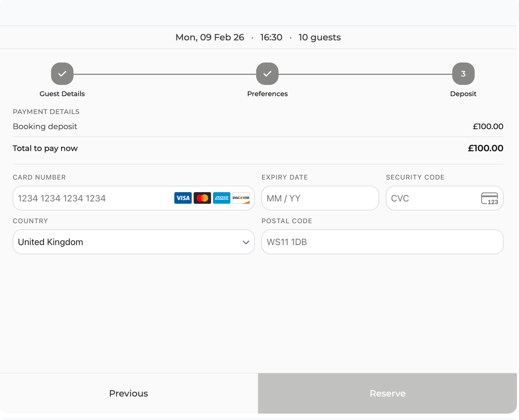Focus the card number field

click(x=92, y=198)
